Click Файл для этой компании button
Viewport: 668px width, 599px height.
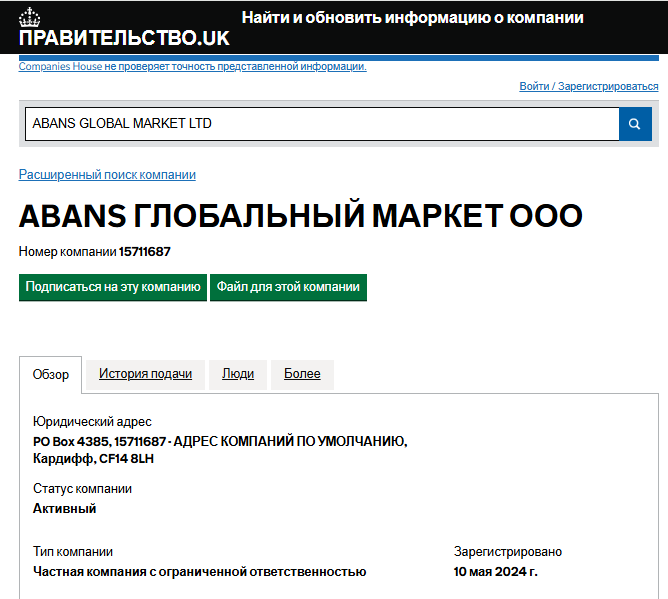point(288,287)
